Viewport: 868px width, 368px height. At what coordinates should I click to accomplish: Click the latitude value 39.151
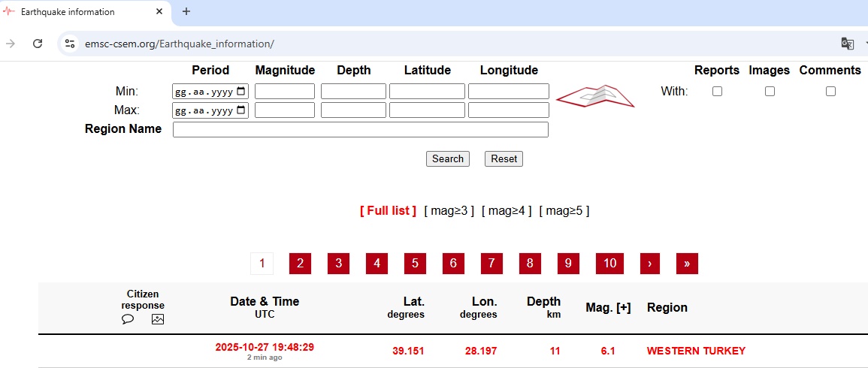click(x=408, y=351)
